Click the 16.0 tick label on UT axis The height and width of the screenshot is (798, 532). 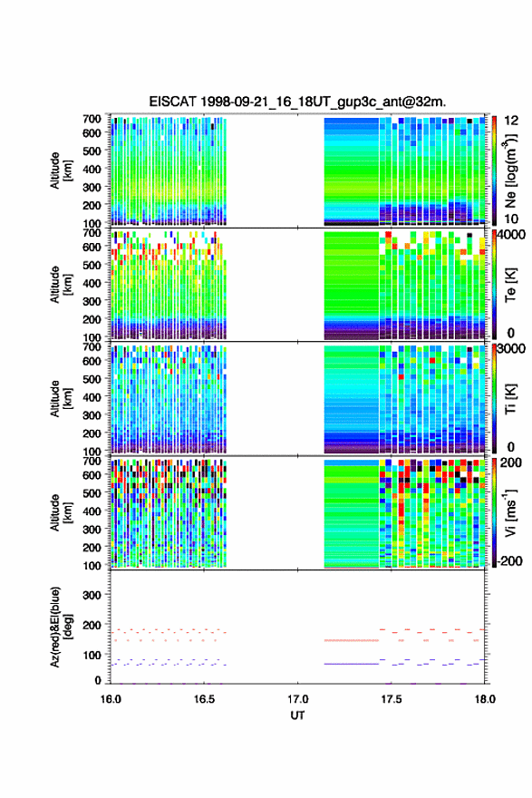(111, 699)
